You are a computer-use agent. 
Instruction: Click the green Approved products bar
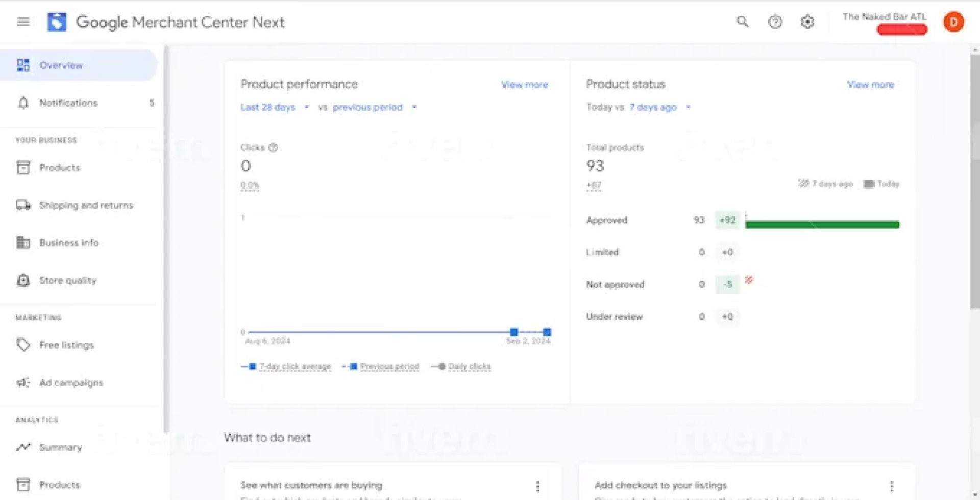[x=822, y=224]
